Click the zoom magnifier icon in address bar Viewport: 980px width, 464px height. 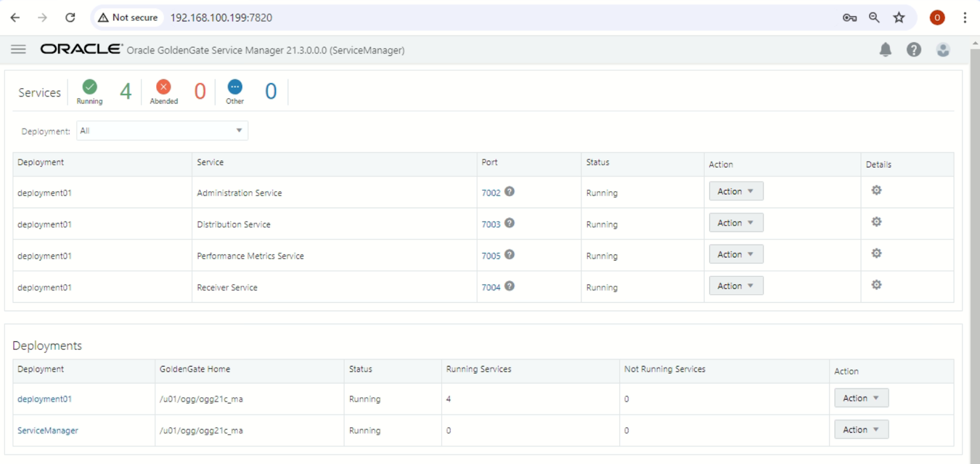click(874, 18)
